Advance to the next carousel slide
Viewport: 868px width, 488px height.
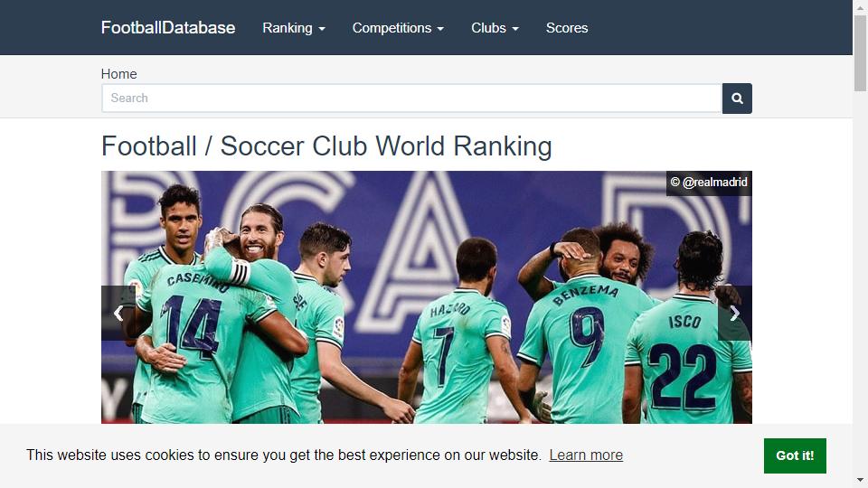(734, 314)
